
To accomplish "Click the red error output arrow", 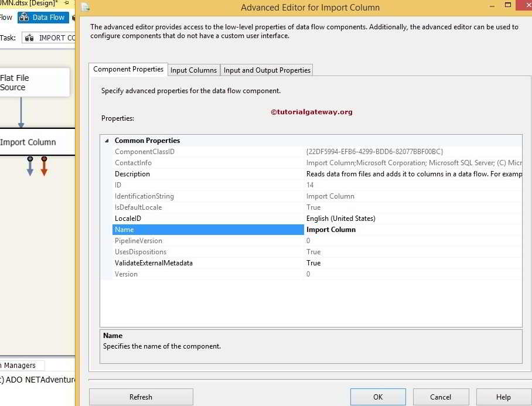I will [x=43, y=167].
